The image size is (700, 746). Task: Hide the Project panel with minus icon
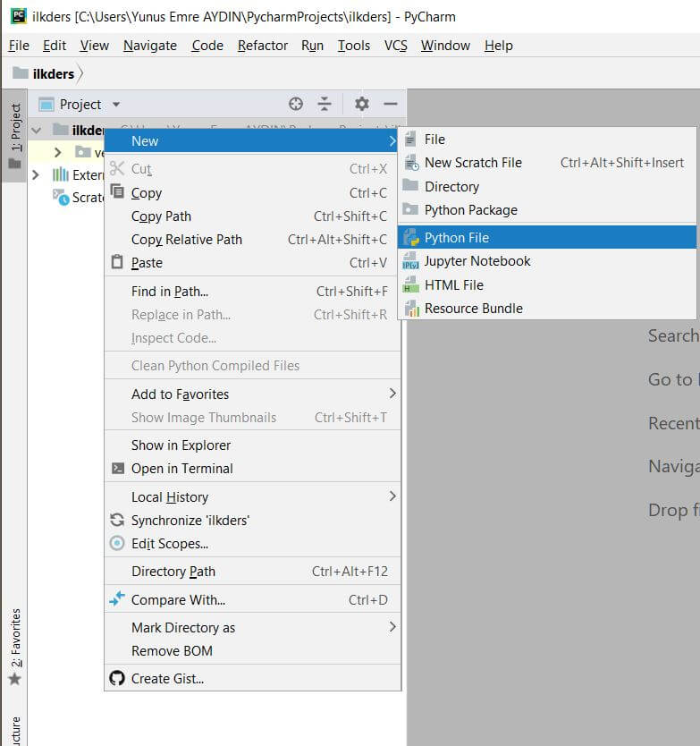(x=391, y=104)
